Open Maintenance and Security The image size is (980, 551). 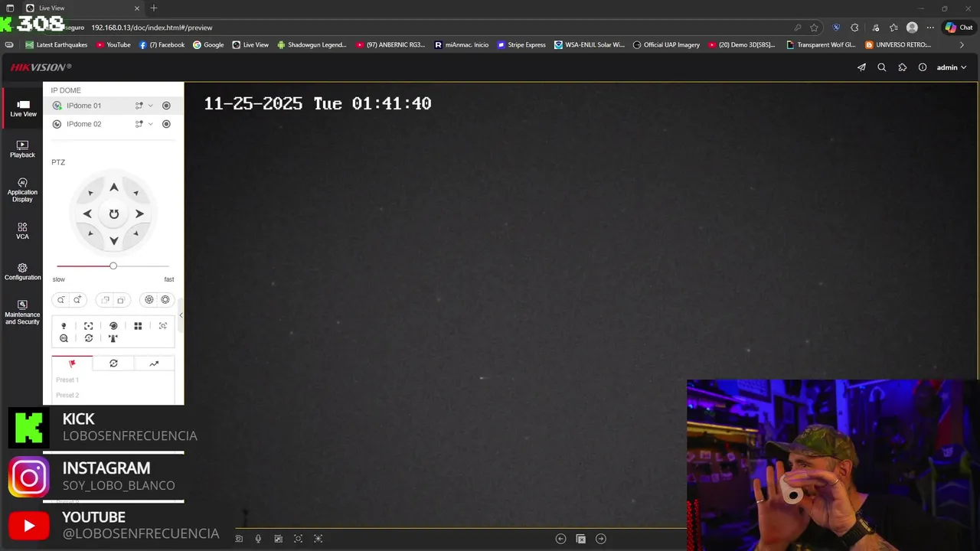click(x=22, y=312)
